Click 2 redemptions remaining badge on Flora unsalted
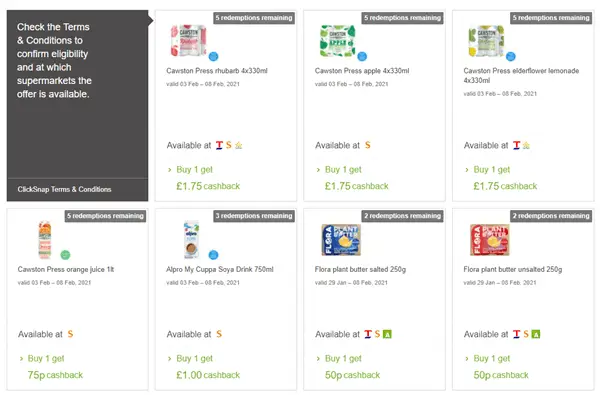Image resolution: width=600 pixels, height=395 pixels. (551, 216)
